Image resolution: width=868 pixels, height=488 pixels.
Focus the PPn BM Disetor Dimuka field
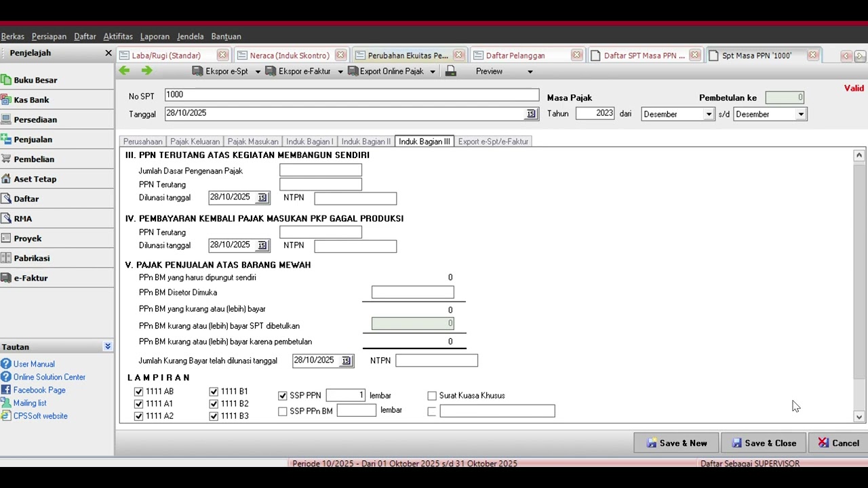coord(413,292)
